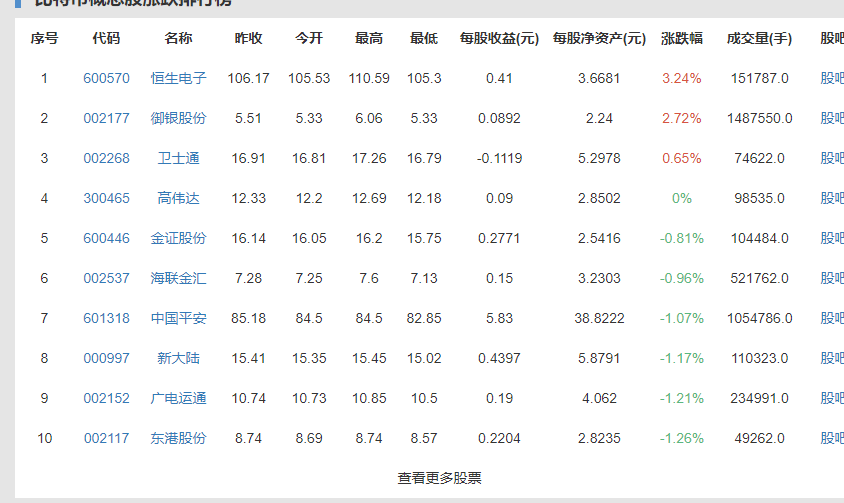Viewport: 844px width, 503px height.
Task: Open stock code 600570 link
Action: (106, 79)
